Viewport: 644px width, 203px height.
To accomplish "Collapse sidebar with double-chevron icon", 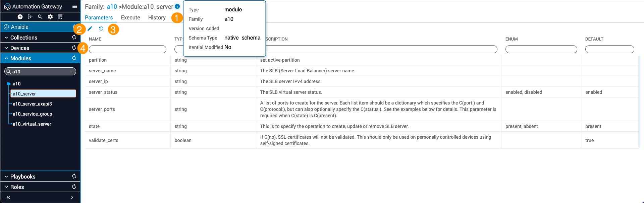I will point(8,197).
